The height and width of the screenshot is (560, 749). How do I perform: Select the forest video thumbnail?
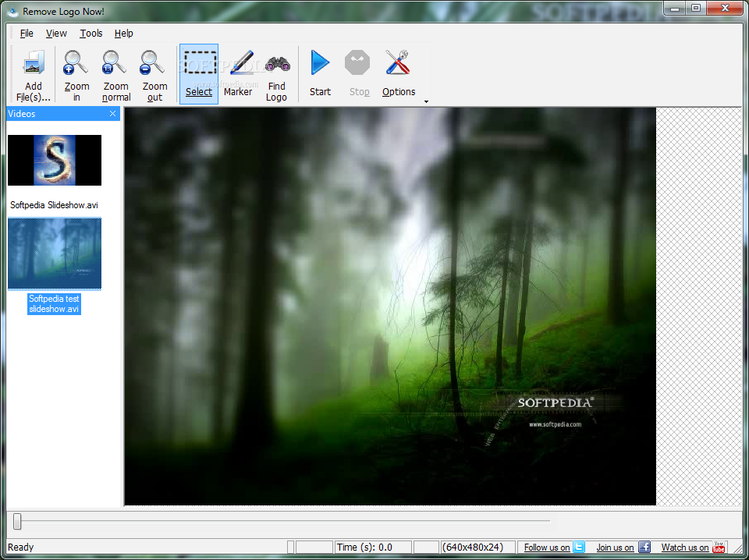pos(55,253)
